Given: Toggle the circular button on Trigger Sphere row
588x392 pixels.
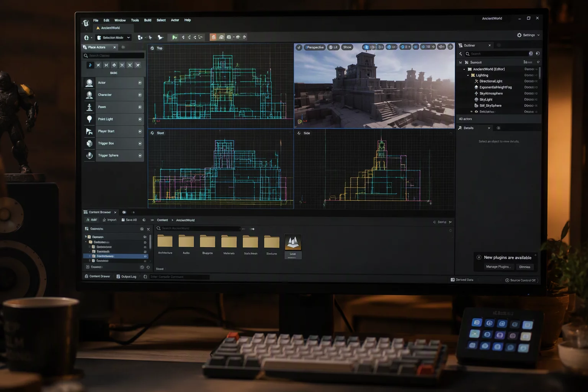Looking at the screenshot, I should [x=140, y=156].
